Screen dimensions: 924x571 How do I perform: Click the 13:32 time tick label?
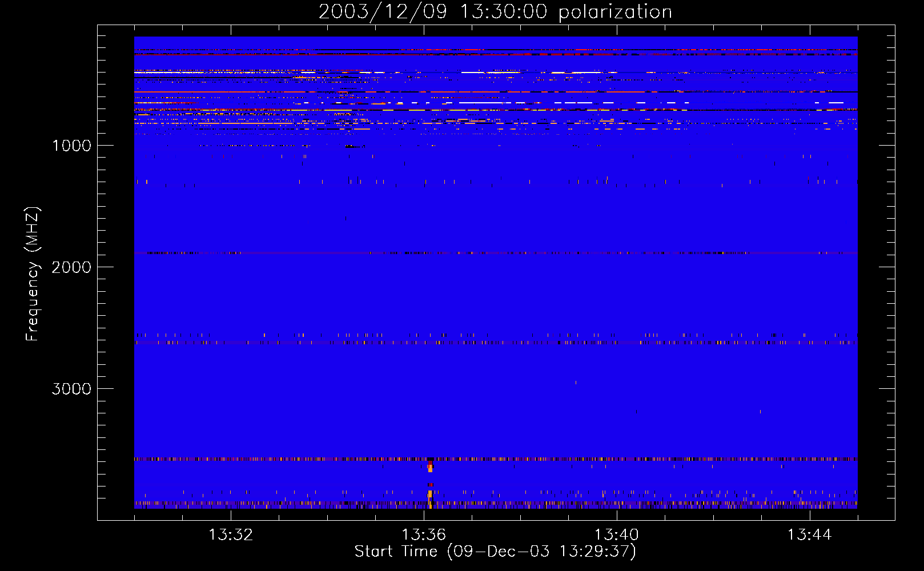click(231, 535)
